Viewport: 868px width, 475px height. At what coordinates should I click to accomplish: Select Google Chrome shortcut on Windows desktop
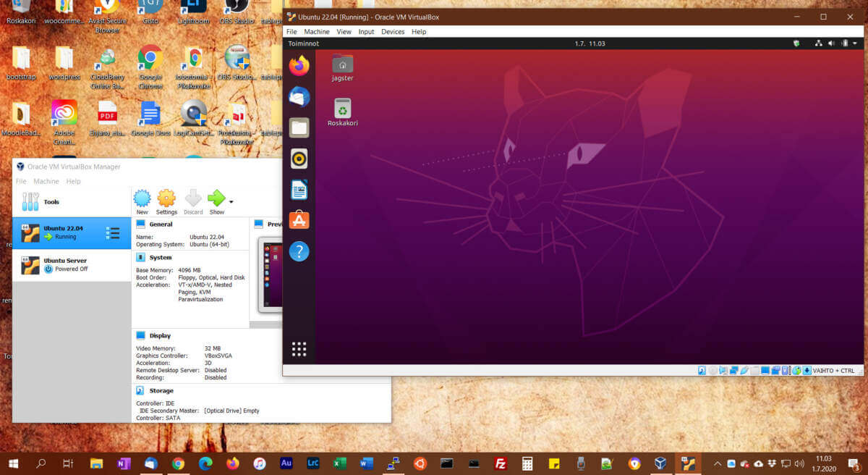(150, 67)
